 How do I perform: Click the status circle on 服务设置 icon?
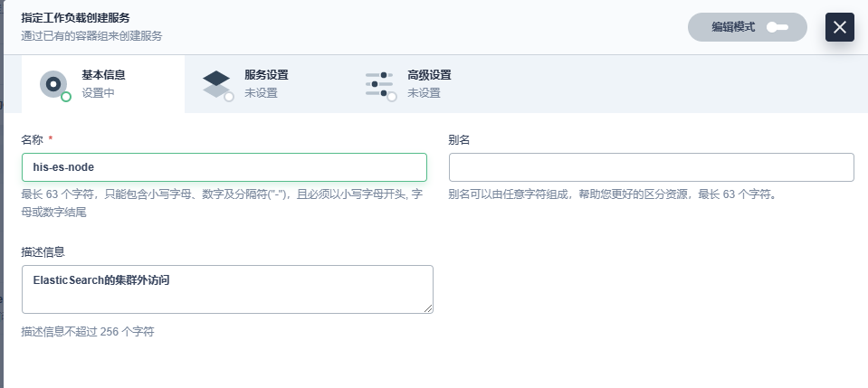229,97
